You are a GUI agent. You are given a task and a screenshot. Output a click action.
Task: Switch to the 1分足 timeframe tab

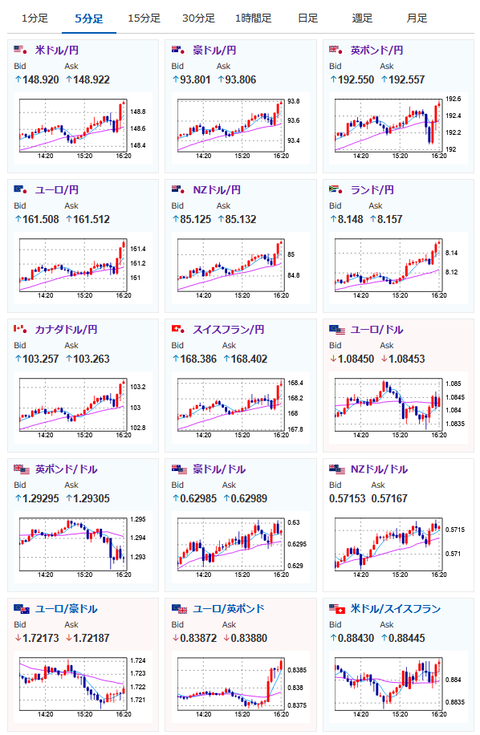tap(35, 18)
